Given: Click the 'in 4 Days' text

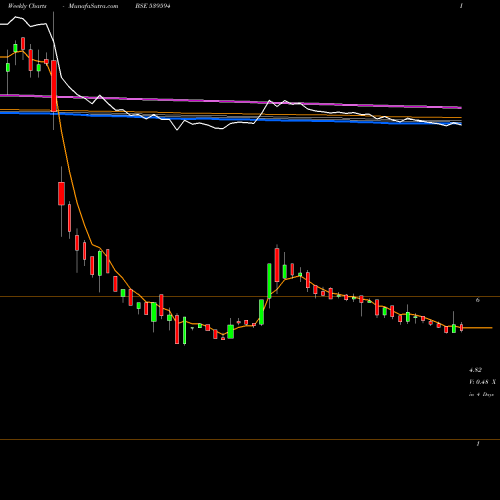Looking at the screenshot, I should [481, 394].
